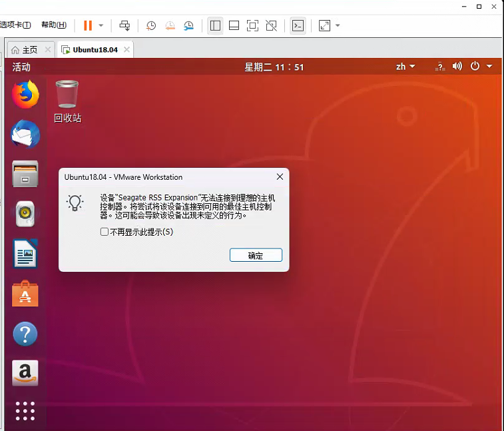Close the Ubuntu18.04 tab
Screen dimensions: 504x431
pyautogui.click(x=127, y=49)
